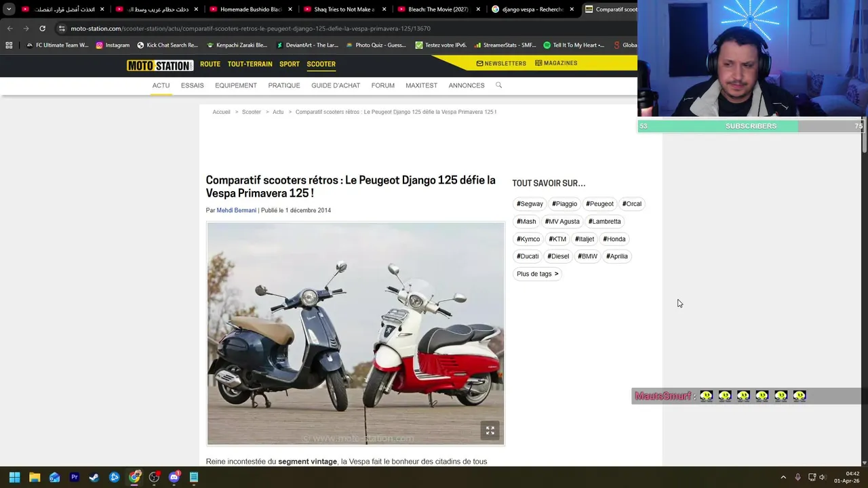Viewport: 868px width, 488px height.
Task: Click the microphone tray icon
Action: 797,477
